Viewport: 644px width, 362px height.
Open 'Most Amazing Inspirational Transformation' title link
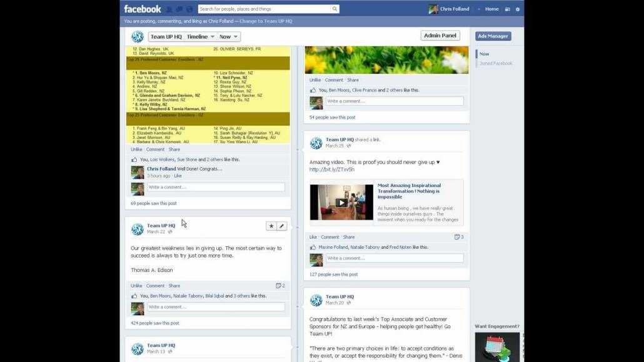pos(409,191)
